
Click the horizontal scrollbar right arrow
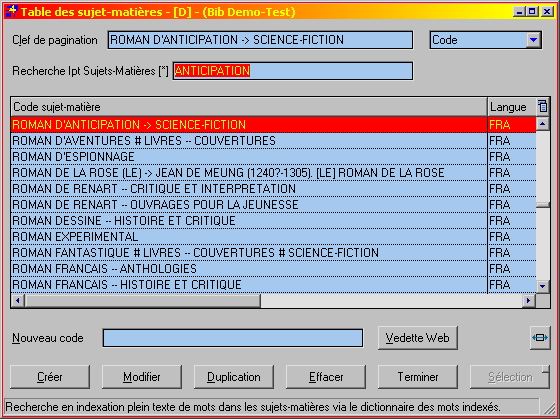click(x=529, y=300)
